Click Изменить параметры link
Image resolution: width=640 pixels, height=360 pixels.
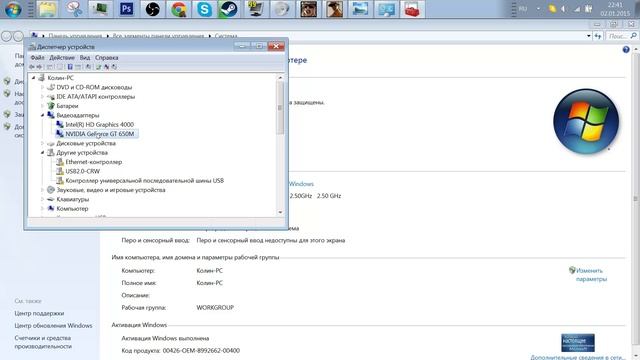click(591, 275)
